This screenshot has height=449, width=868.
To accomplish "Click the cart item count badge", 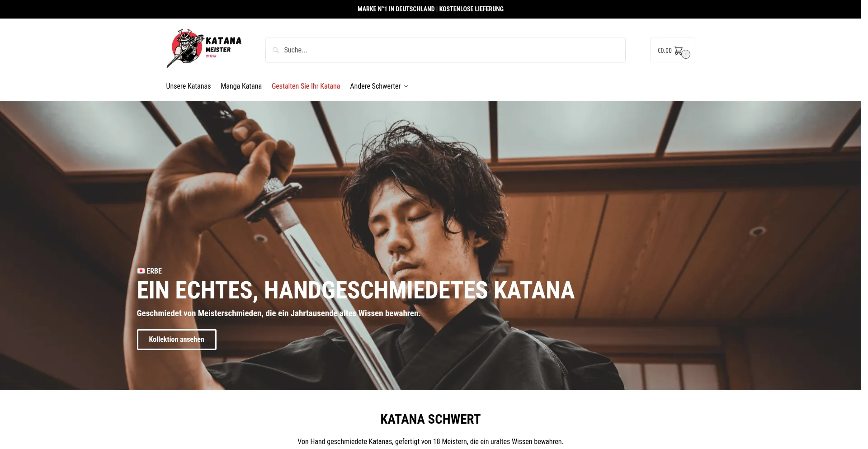I will 686,54.
